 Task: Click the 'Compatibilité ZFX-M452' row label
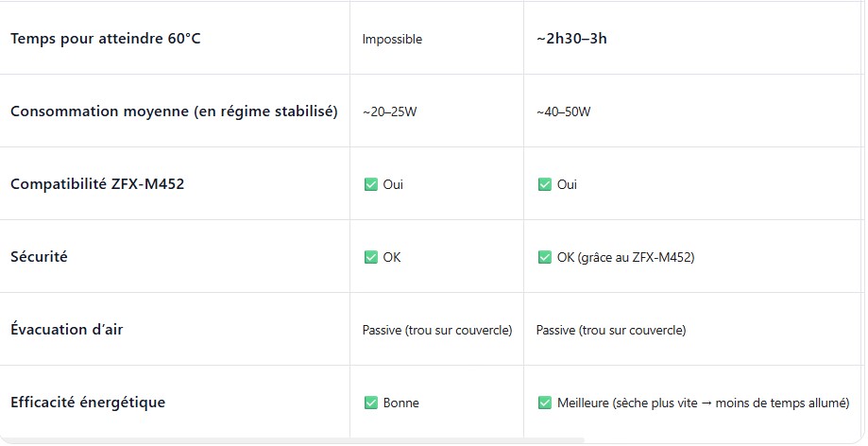click(x=97, y=184)
